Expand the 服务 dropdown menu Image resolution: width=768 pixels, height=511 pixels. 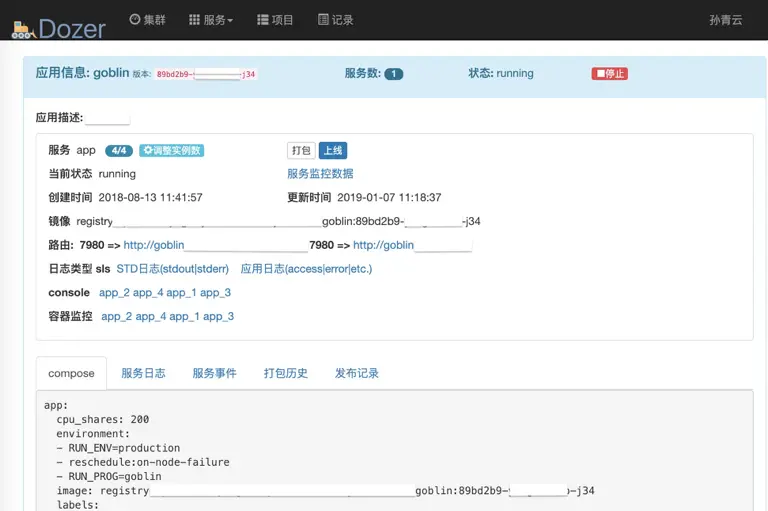pyautogui.click(x=211, y=20)
